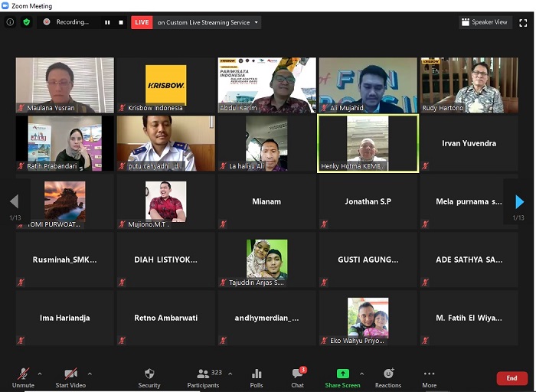This screenshot has width=536, height=392.
Task: Start Video with camera toggle
Action: (x=70, y=377)
